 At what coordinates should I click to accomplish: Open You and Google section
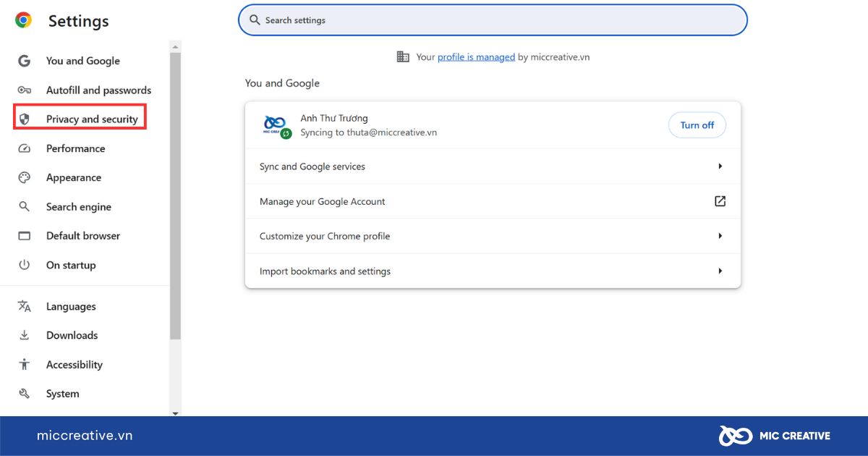pyautogui.click(x=83, y=61)
